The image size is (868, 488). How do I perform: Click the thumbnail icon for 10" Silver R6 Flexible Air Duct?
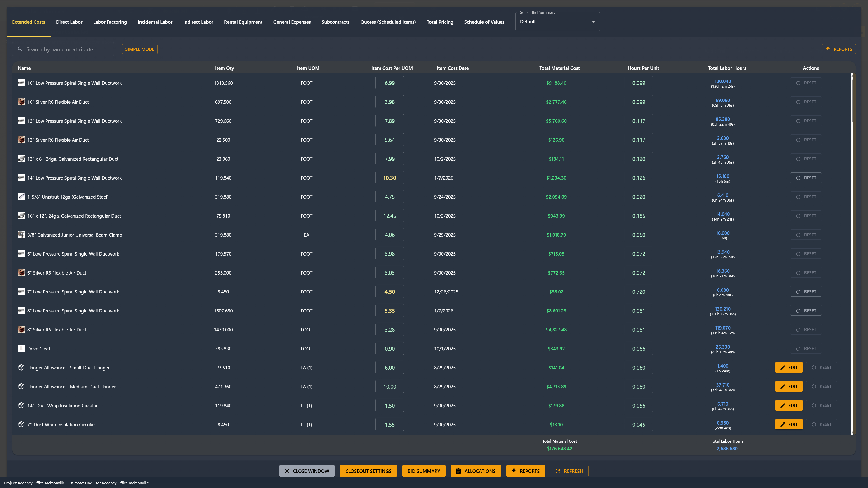(x=21, y=102)
